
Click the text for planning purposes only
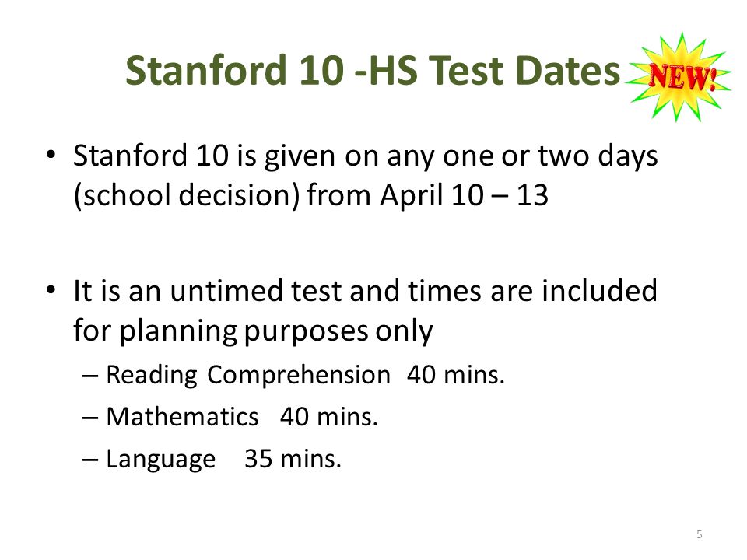253,331
